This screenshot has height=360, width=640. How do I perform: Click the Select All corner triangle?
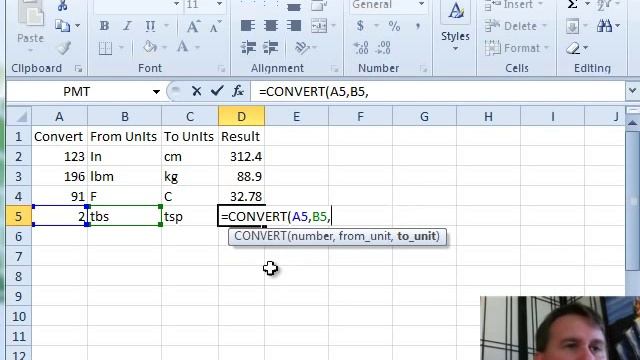click(19, 117)
